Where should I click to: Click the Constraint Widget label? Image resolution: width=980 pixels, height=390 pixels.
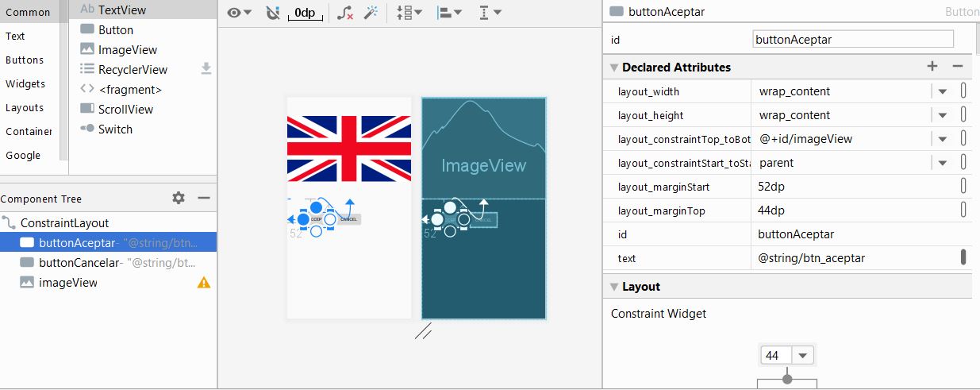659,314
